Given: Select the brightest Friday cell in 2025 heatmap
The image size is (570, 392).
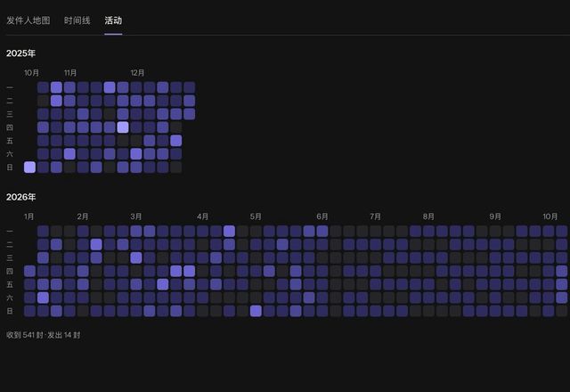Looking at the screenshot, I should pos(176,141).
